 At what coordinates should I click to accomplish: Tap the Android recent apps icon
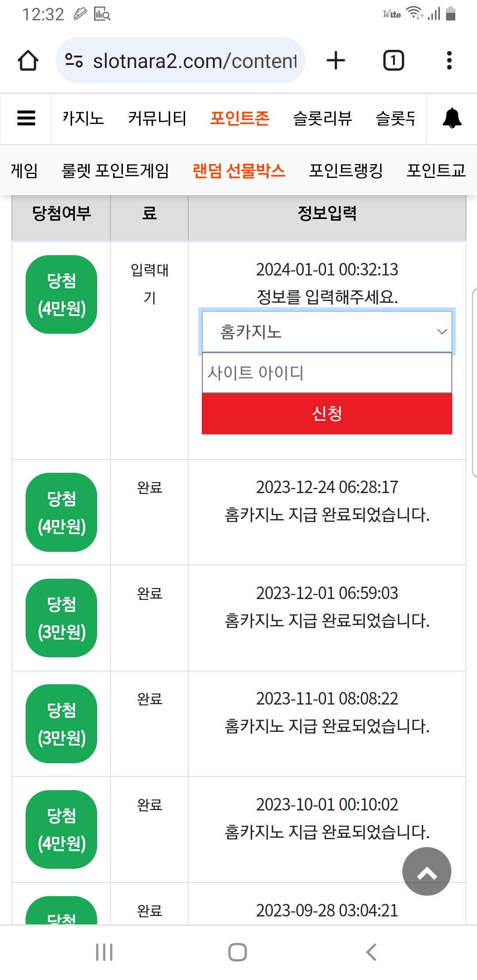tap(104, 952)
